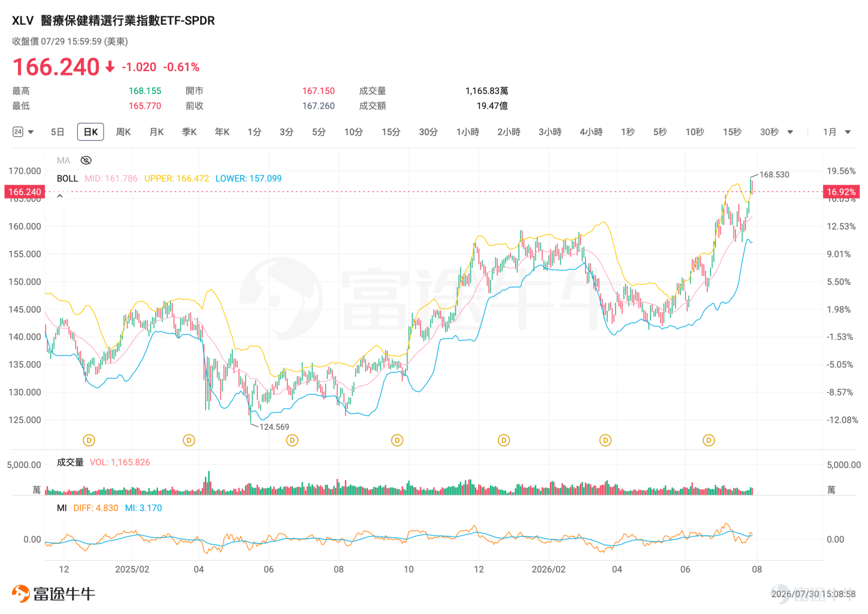Choose the 3分 interval
Viewport: 868px width, 614px height.
tap(286, 132)
